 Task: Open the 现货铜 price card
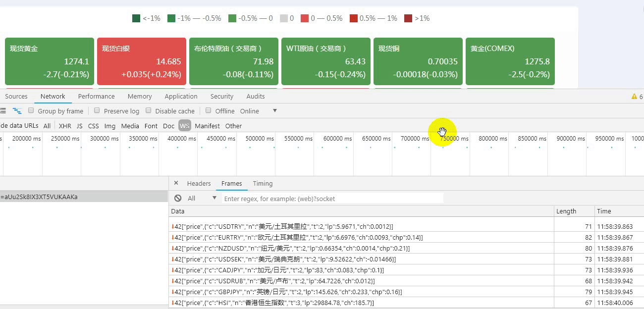coord(418,61)
